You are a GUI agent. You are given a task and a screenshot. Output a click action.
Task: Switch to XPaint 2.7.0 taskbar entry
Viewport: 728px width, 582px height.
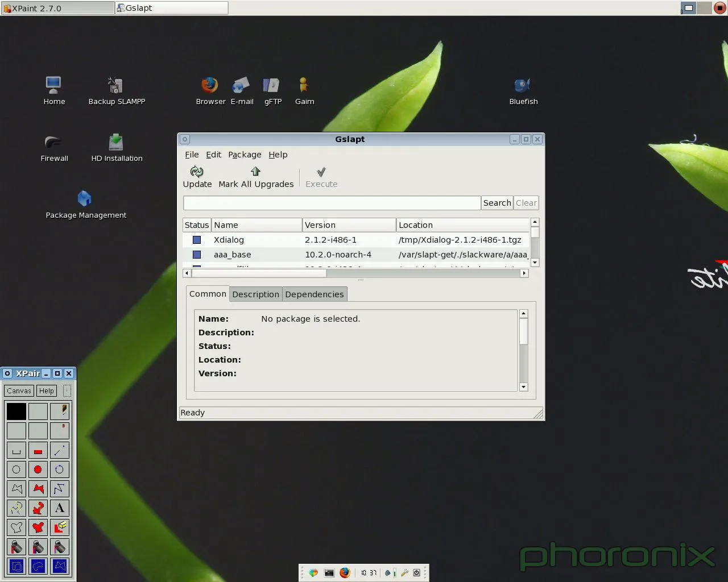[x=57, y=8]
